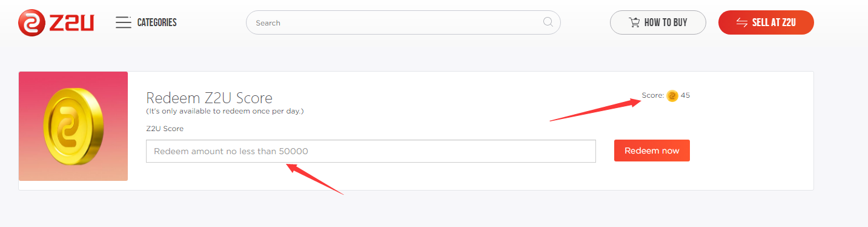The image size is (868, 227).
Task: Focus the Search input box
Action: [403, 22]
